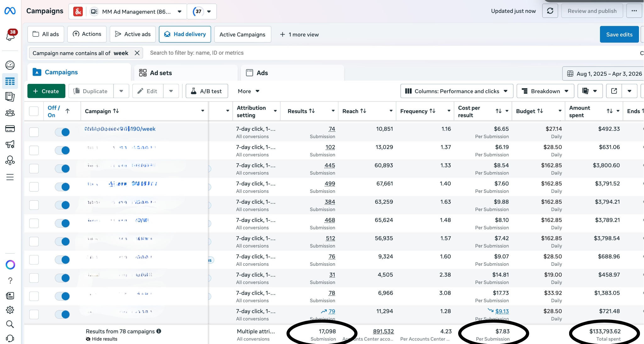
Task: Open the Columns: Performance and clicks dropdown
Action: click(457, 91)
